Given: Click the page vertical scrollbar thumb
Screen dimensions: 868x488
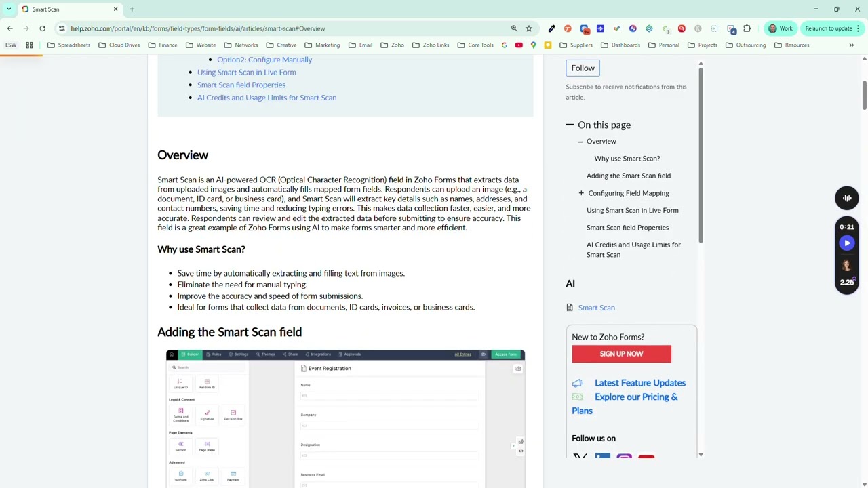Looking at the screenshot, I should (x=864, y=95).
